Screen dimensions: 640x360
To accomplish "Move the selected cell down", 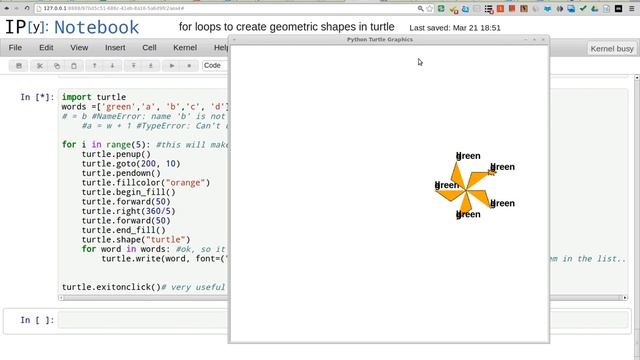I will [x=112, y=66].
